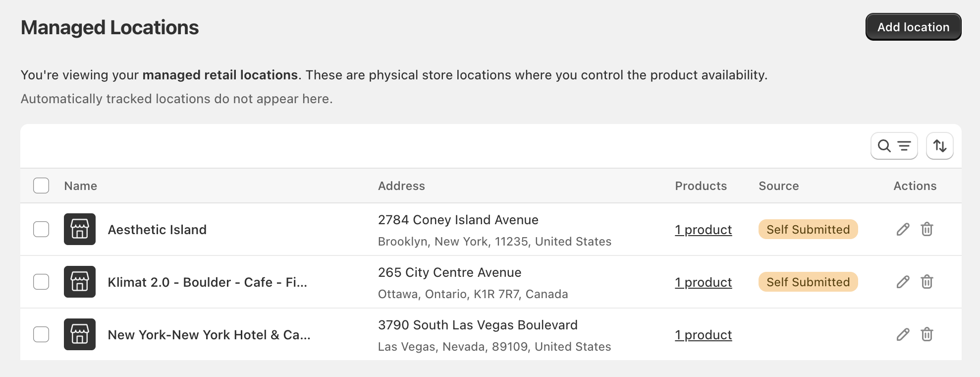Open 1 product for New York-New York Hotel
Image resolution: width=980 pixels, height=377 pixels.
703,334
